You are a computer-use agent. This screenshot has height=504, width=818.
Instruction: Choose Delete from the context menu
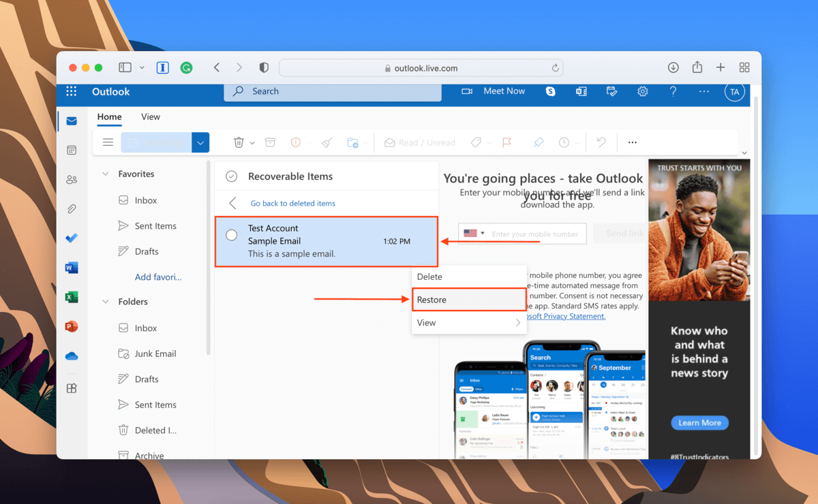469,277
